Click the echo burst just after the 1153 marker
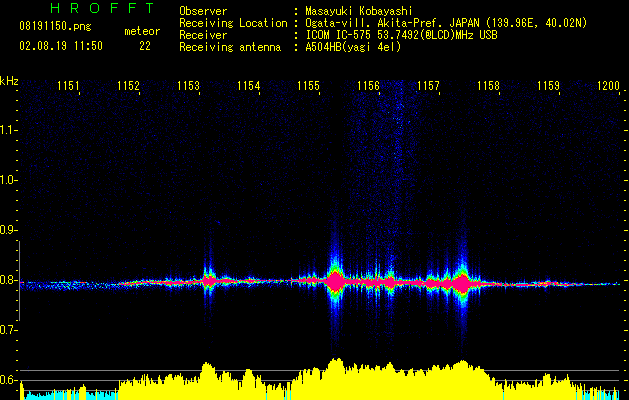This screenshot has height=400, width=629. click(209, 281)
